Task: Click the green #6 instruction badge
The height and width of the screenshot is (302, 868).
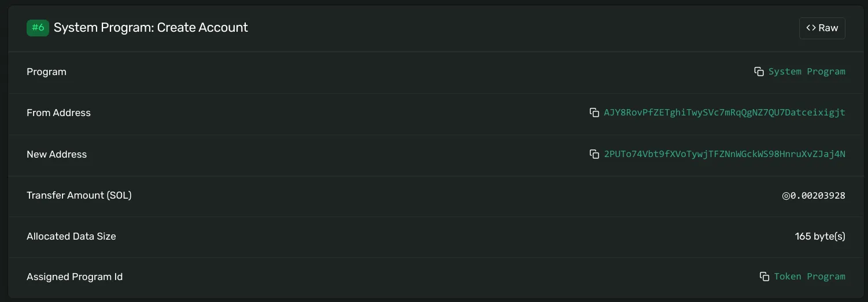Action: [x=38, y=28]
